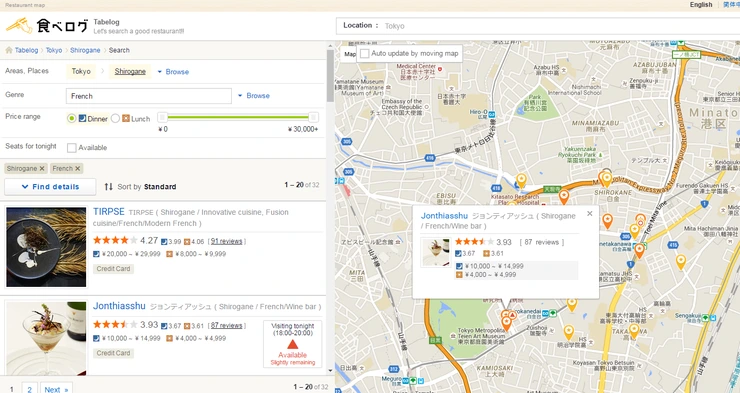Click the Shirogane area chip
Screen dimensions: 740x393
click(130, 71)
